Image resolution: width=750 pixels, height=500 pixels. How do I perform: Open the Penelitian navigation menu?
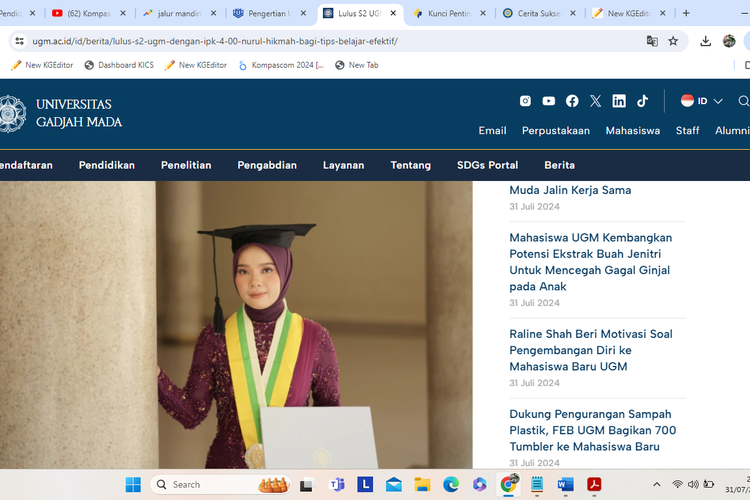tap(186, 165)
